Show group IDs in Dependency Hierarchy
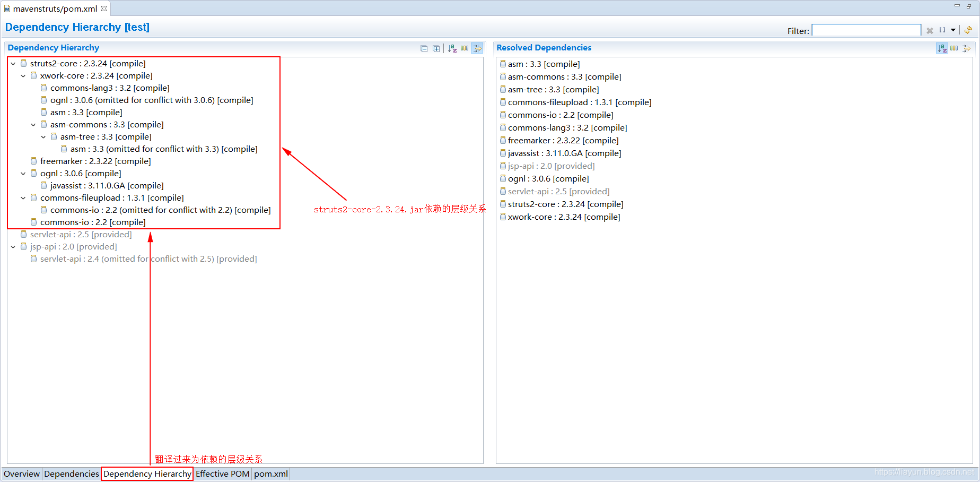Viewport: 980px width, 482px height. click(x=465, y=48)
